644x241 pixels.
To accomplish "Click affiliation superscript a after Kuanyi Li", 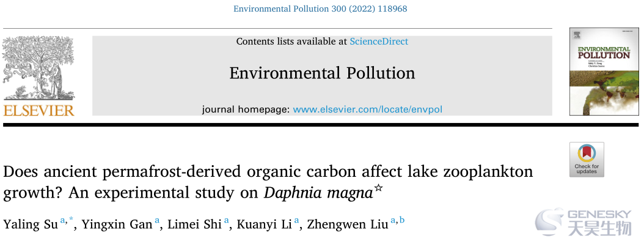I will (x=297, y=221).
